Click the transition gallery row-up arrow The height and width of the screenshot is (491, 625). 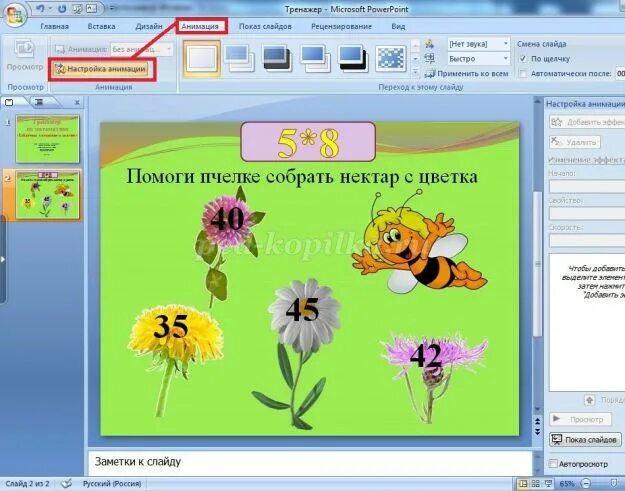click(x=415, y=45)
